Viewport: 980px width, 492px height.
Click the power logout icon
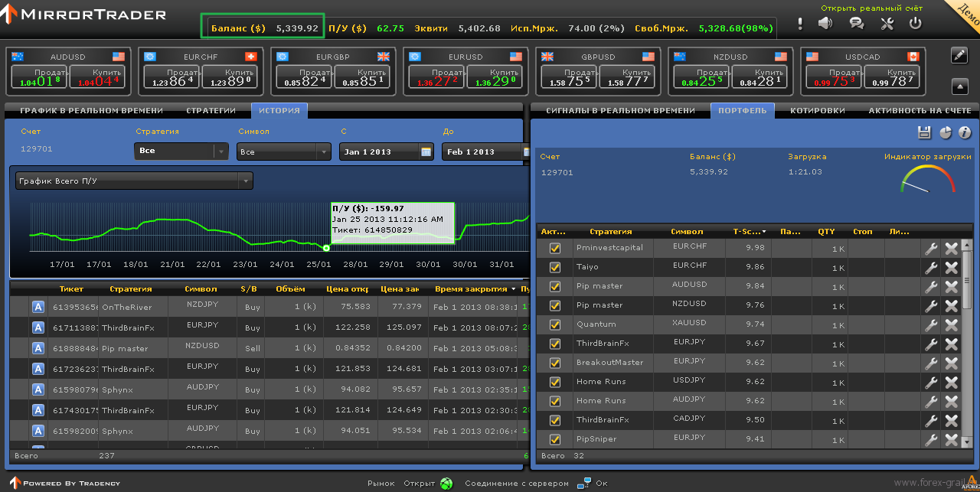coord(915,23)
